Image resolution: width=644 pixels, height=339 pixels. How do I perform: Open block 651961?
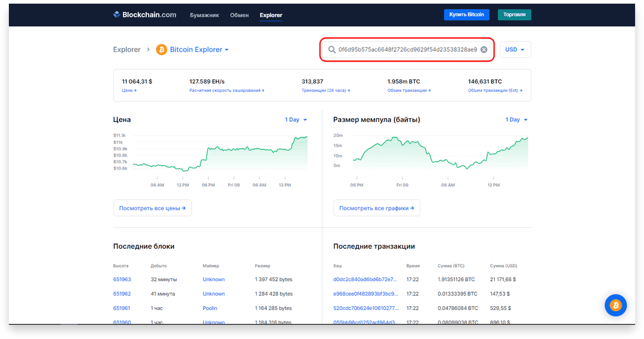[122, 308]
